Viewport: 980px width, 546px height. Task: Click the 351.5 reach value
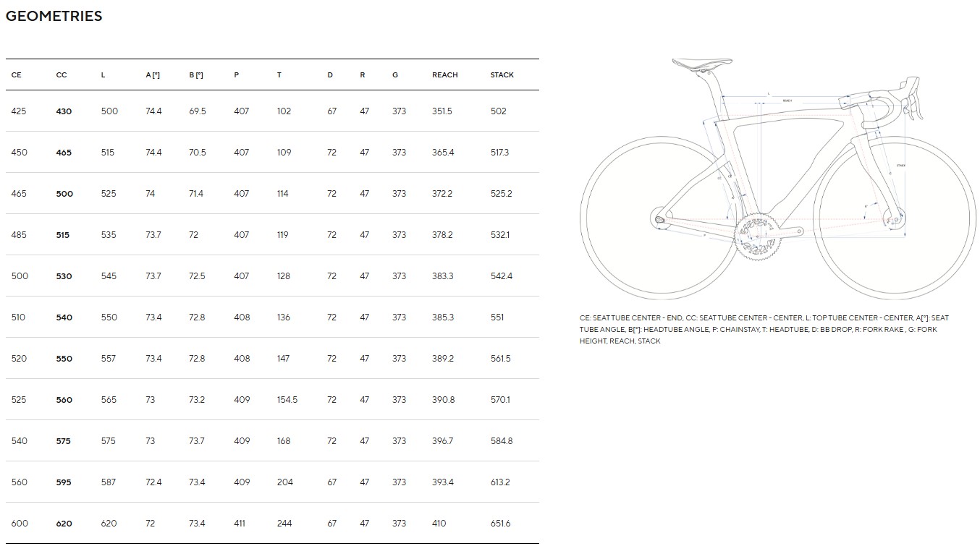click(x=442, y=111)
